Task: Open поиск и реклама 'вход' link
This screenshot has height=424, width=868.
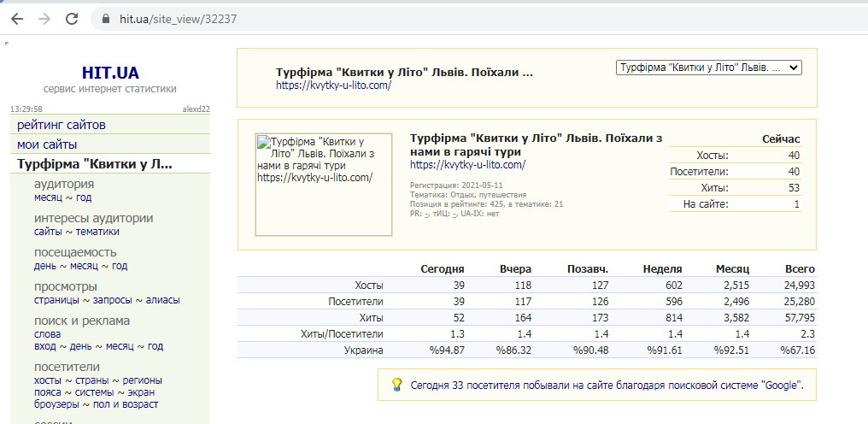Action: pyautogui.click(x=45, y=346)
